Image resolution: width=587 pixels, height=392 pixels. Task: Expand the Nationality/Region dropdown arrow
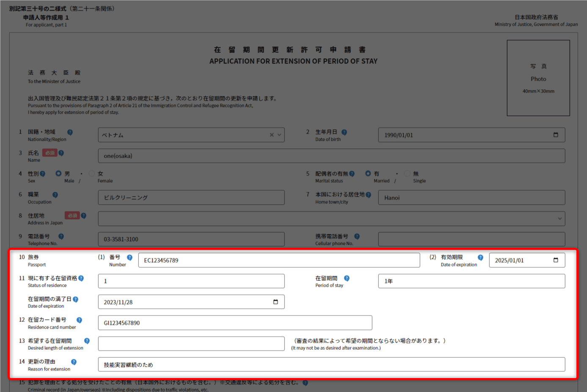click(x=279, y=135)
